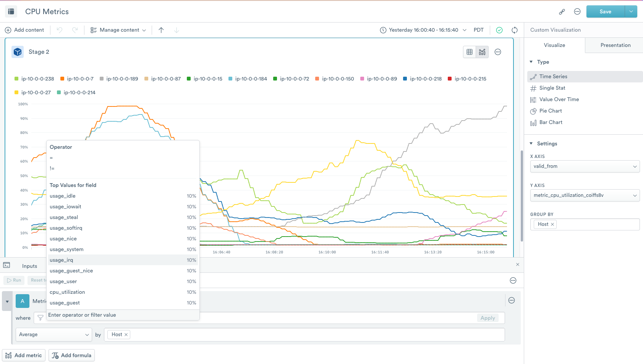Click the filter funnel icon
The image size is (643, 364).
pos(40,318)
